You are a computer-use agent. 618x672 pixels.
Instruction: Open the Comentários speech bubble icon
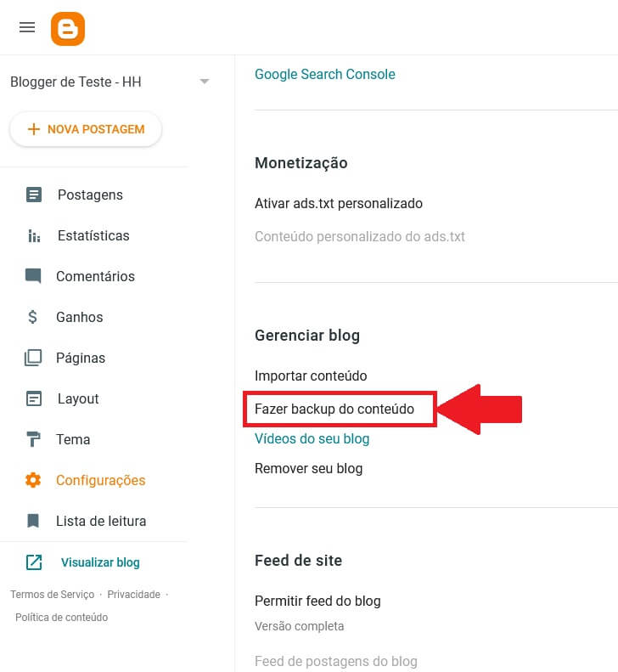pyautogui.click(x=33, y=276)
